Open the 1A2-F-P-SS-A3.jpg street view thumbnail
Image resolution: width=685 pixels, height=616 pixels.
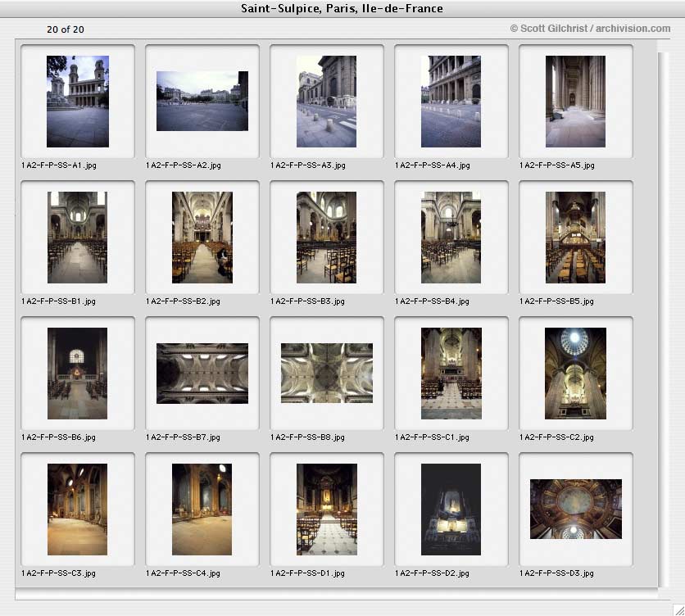[x=326, y=102]
